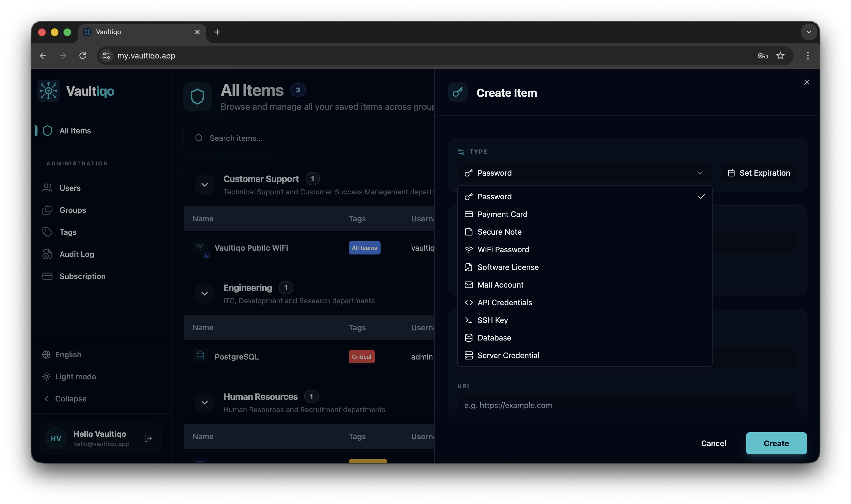Viewport: 851px width, 504px height.
Task: Close the Create Item panel
Action: coord(807,82)
